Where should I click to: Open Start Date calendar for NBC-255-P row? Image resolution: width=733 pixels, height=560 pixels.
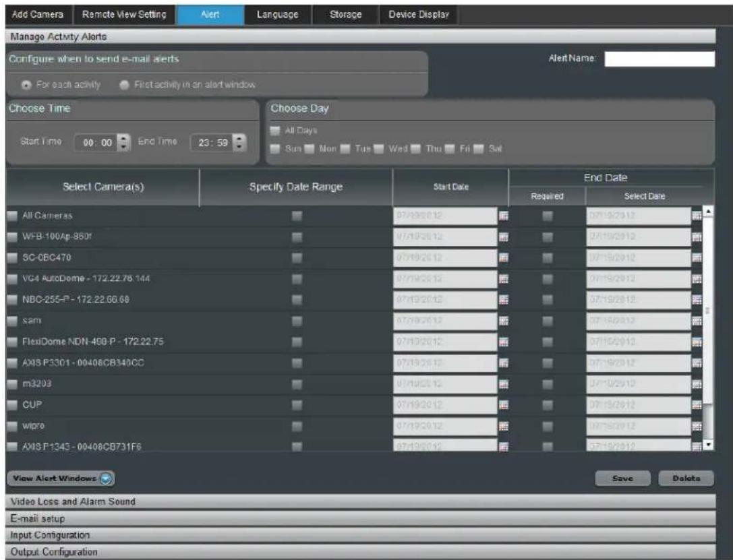click(x=504, y=300)
